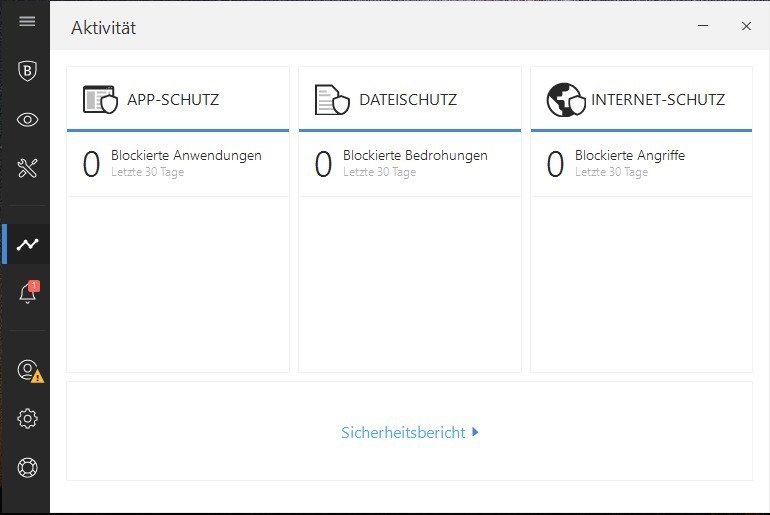Open the account icon with warning
This screenshot has height=515, width=770.
pyautogui.click(x=30, y=371)
